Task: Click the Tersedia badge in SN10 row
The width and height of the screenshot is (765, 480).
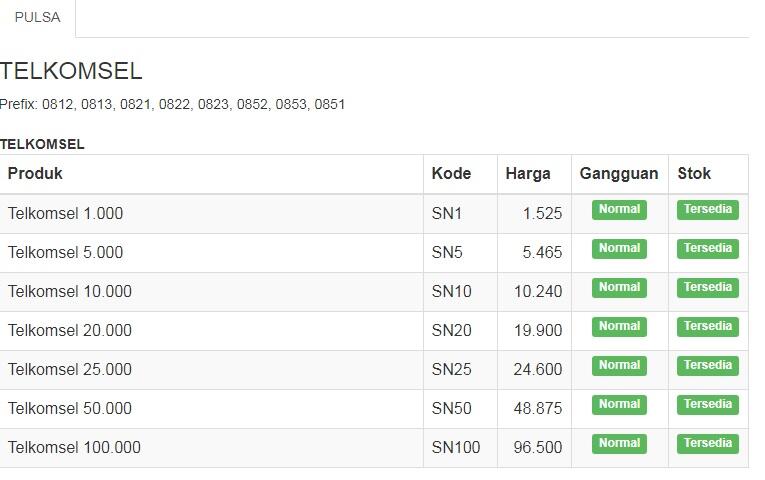Action: (x=708, y=288)
